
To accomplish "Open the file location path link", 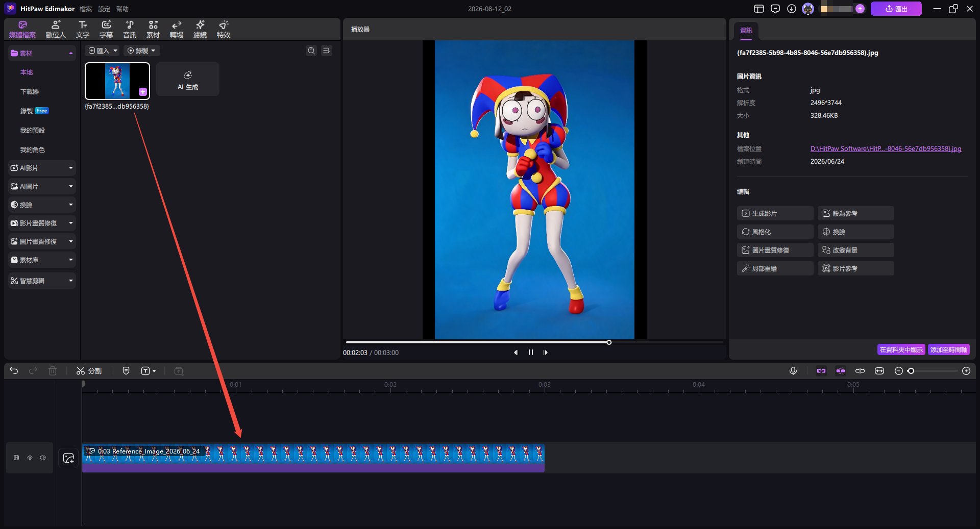I will coord(886,149).
